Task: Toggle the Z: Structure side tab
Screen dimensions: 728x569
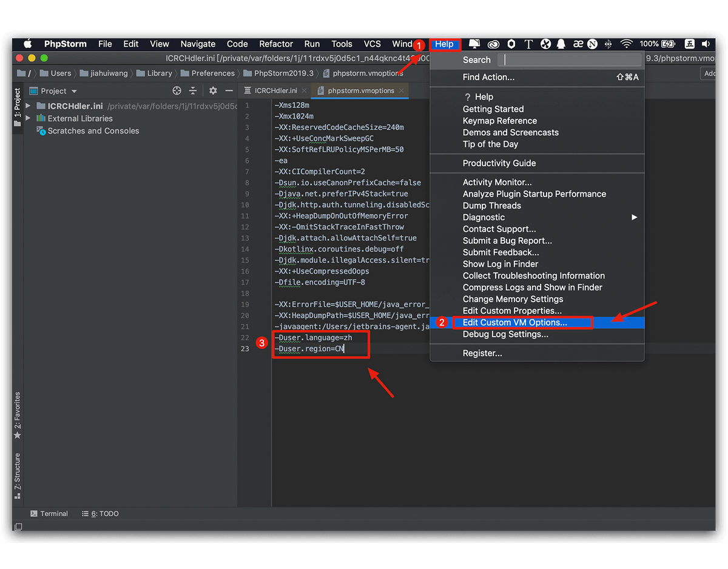Action: click(x=17, y=476)
